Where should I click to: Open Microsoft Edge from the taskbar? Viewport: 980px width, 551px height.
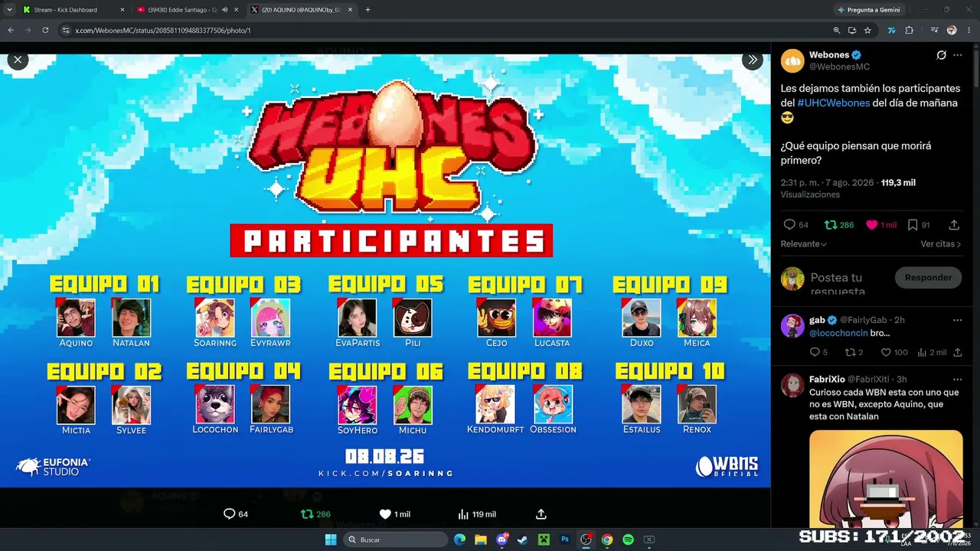pyautogui.click(x=459, y=540)
